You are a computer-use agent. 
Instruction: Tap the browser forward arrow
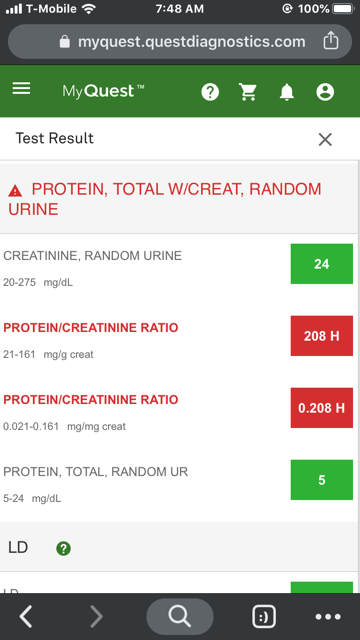[x=96, y=616]
